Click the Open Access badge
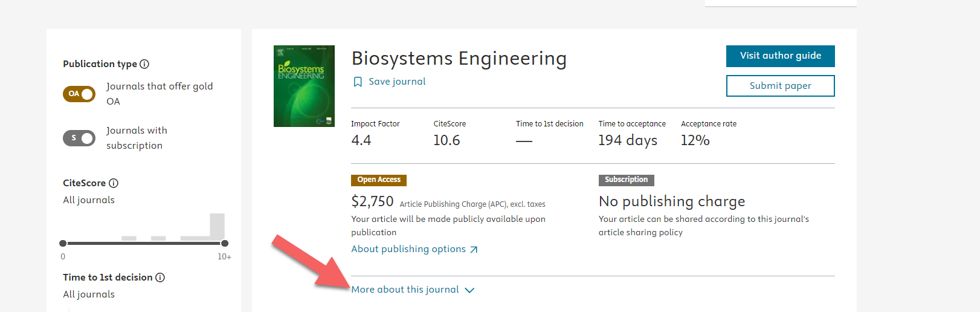 379,180
